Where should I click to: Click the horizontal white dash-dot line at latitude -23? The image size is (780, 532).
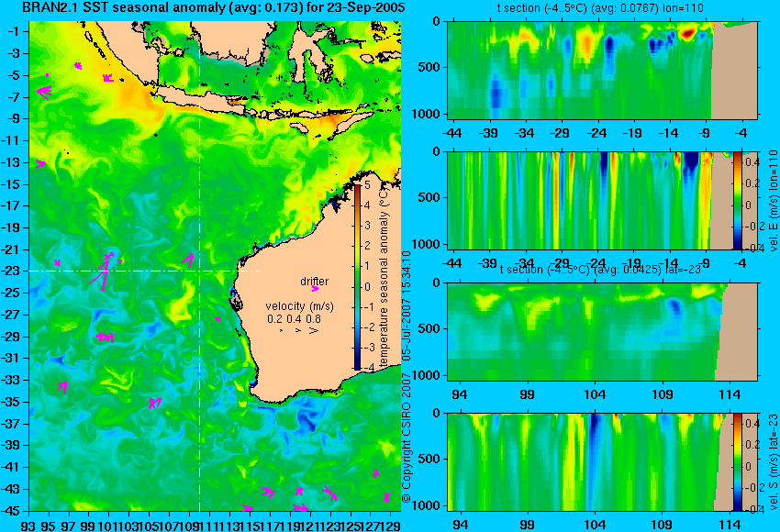click(145, 271)
